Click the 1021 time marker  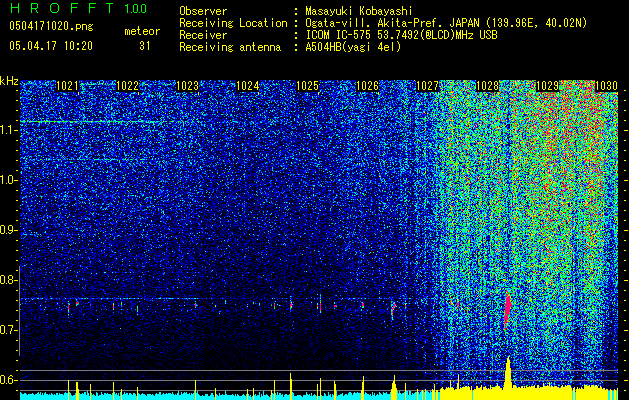tap(67, 86)
